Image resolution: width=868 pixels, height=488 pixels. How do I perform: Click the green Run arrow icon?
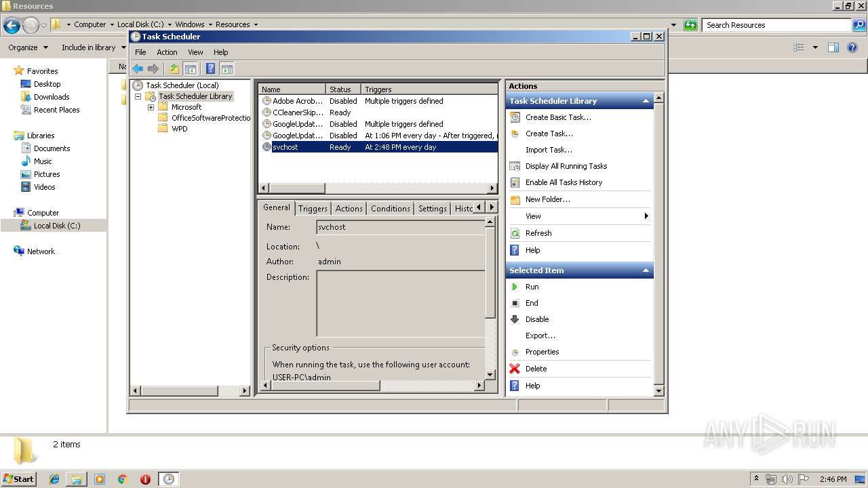(515, 287)
